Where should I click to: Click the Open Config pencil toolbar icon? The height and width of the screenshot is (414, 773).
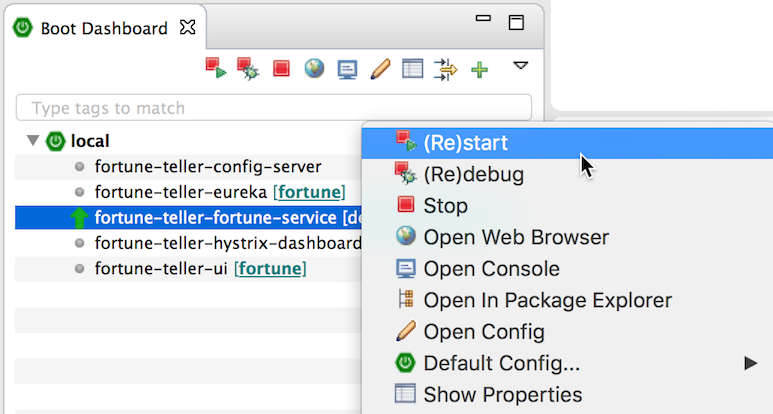point(380,69)
